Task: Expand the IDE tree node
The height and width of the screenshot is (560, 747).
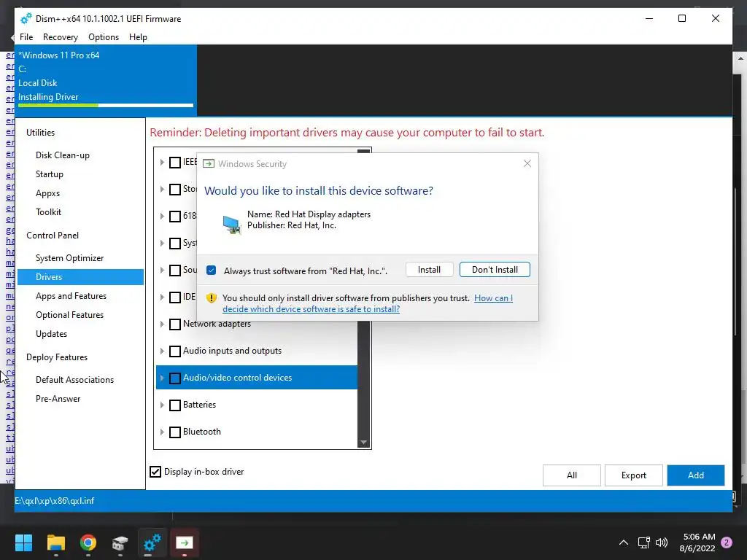Action: [x=162, y=297]
